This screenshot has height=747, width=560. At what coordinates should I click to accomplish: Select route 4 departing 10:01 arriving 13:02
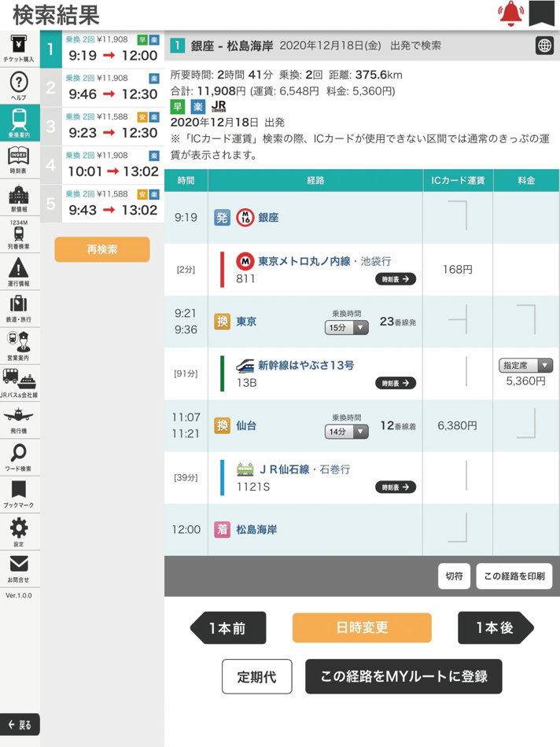coord(102,165)
